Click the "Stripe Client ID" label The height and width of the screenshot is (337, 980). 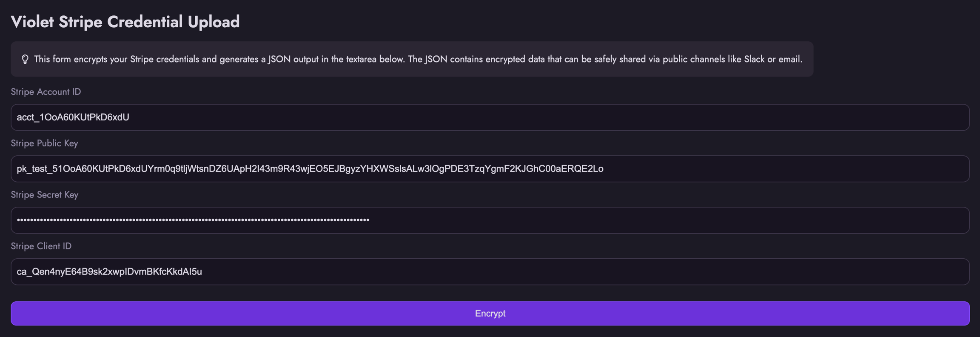tap(41, 246)
